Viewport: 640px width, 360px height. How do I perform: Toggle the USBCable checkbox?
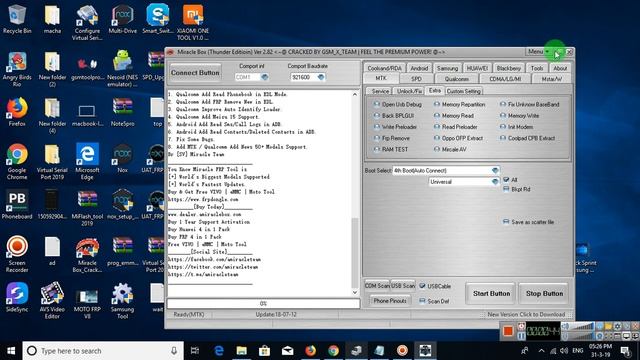pos(422,286)
